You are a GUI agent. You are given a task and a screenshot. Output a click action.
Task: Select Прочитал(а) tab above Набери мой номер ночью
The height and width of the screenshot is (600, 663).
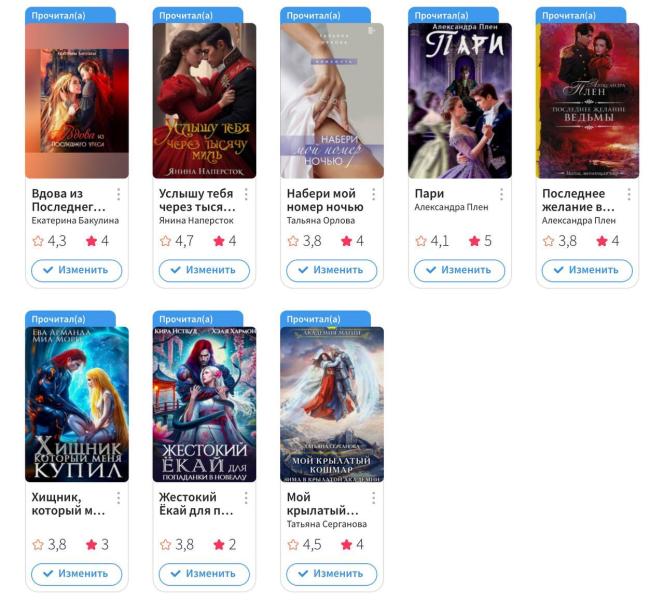(x=325, y=15)
